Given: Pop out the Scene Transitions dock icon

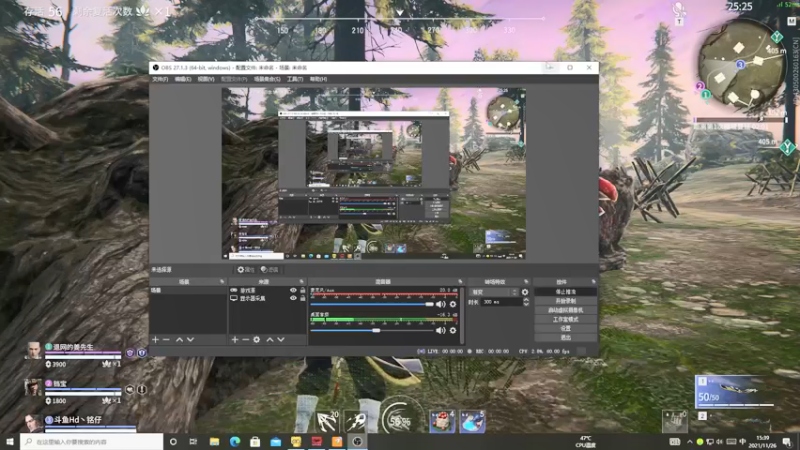Looking at the screenshot, I should pos(526,282).
